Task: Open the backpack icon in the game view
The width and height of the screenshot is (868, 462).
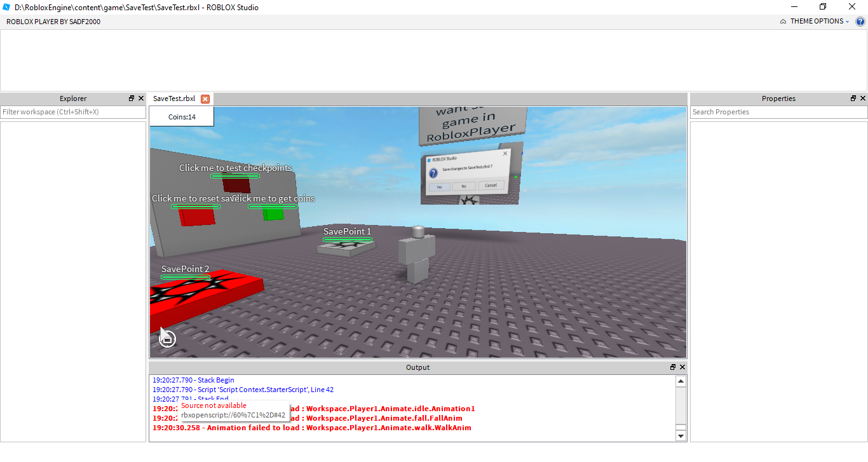Action: pyautogui.click(x=167, y=339)
